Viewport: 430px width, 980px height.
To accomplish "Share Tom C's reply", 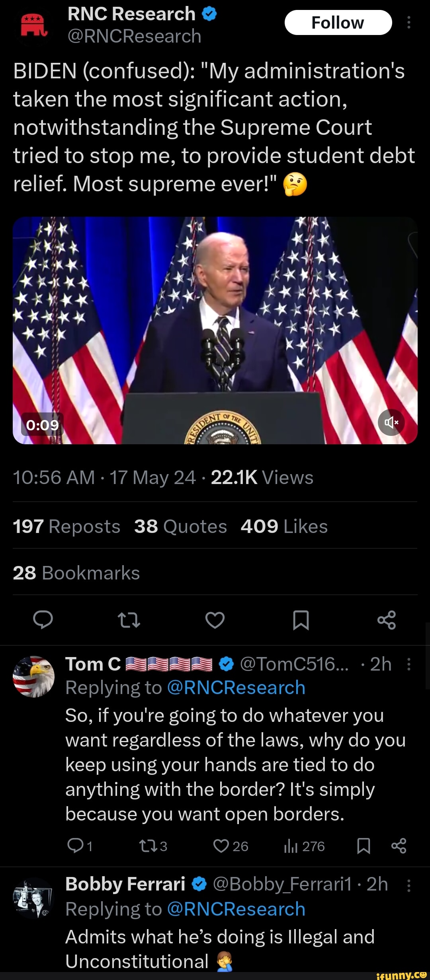I will (399, 846).
